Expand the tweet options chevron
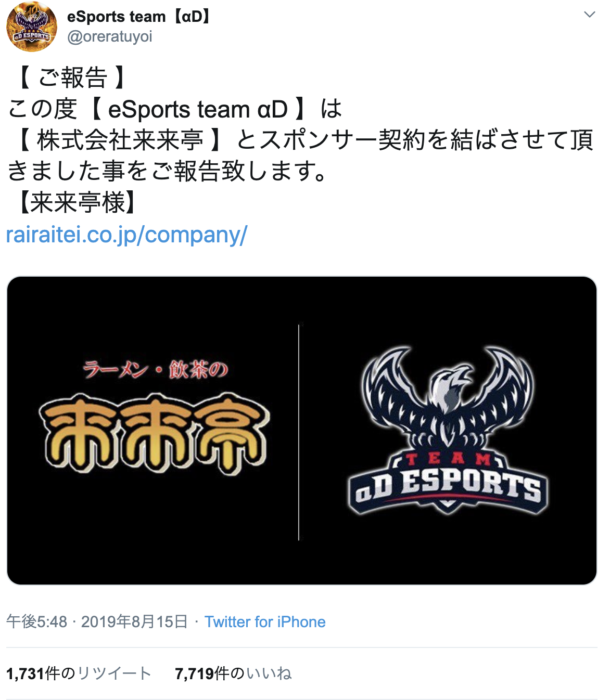The image size is (610, 700). 589,15
